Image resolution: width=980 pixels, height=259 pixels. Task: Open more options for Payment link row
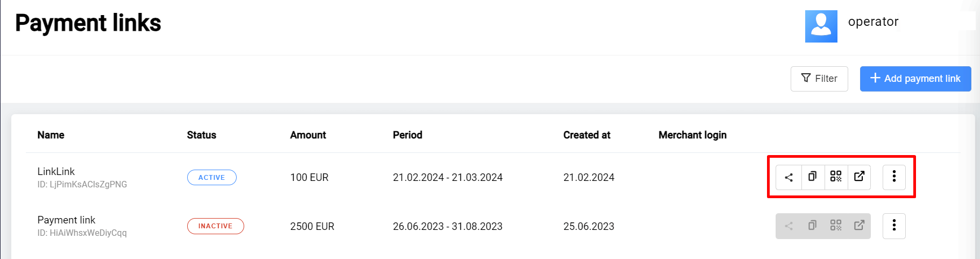[894, 226]
